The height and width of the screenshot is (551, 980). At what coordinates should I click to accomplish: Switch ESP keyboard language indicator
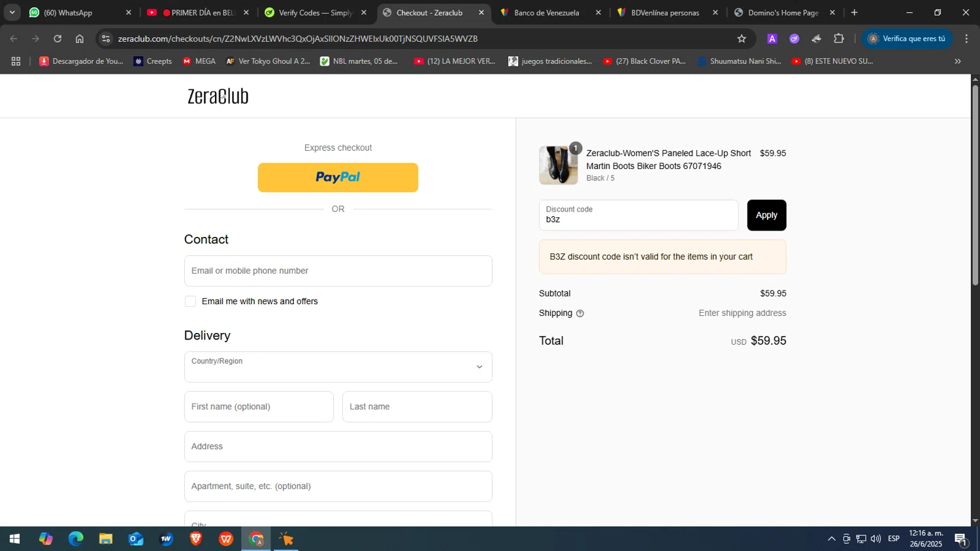point(894,539)
